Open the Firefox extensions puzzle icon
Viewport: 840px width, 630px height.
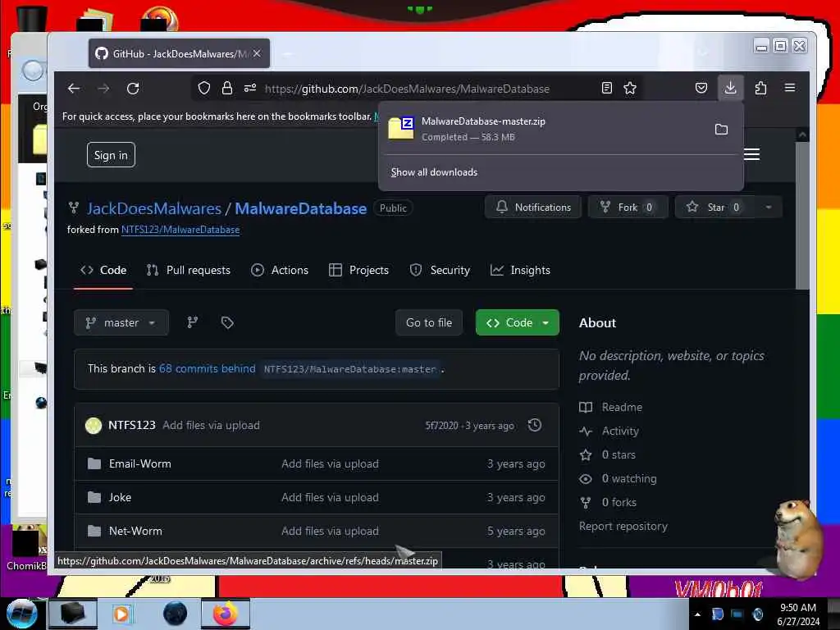[x=760, y=88]
